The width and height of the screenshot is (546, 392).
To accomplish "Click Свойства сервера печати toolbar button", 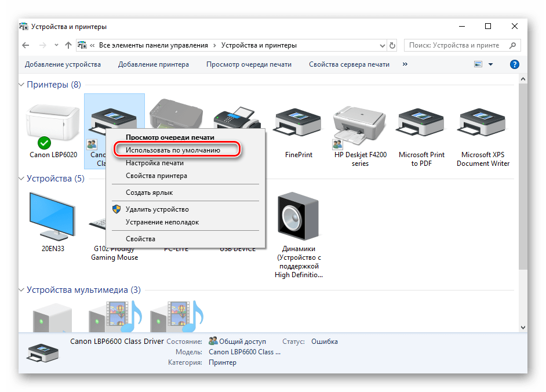I will point(349,64).
